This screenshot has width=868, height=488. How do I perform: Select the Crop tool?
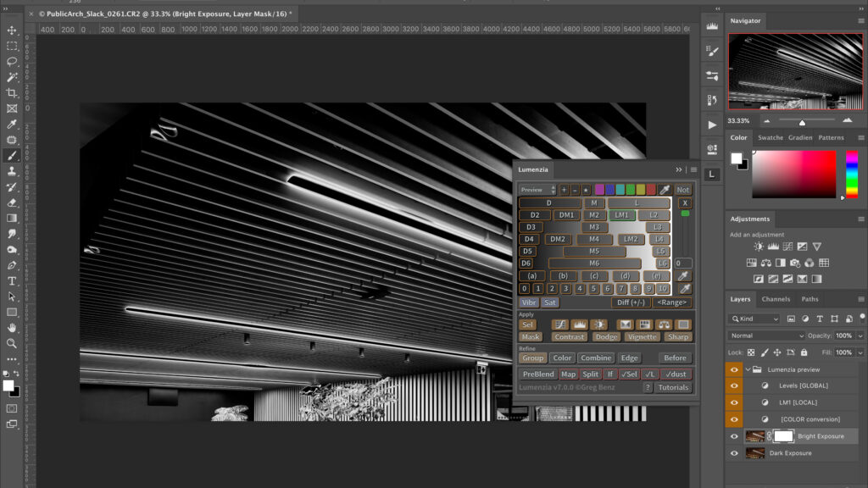[x=12, y=92]
